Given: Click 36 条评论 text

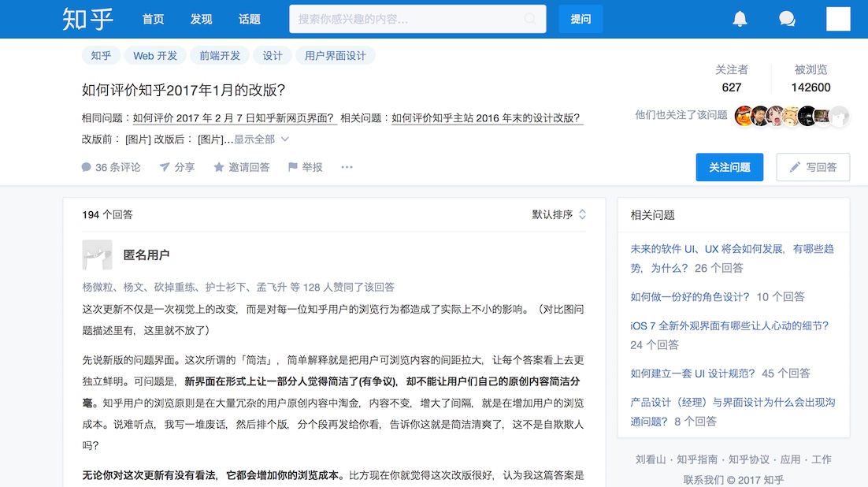Looking at the screenshot, I should 118,167.
